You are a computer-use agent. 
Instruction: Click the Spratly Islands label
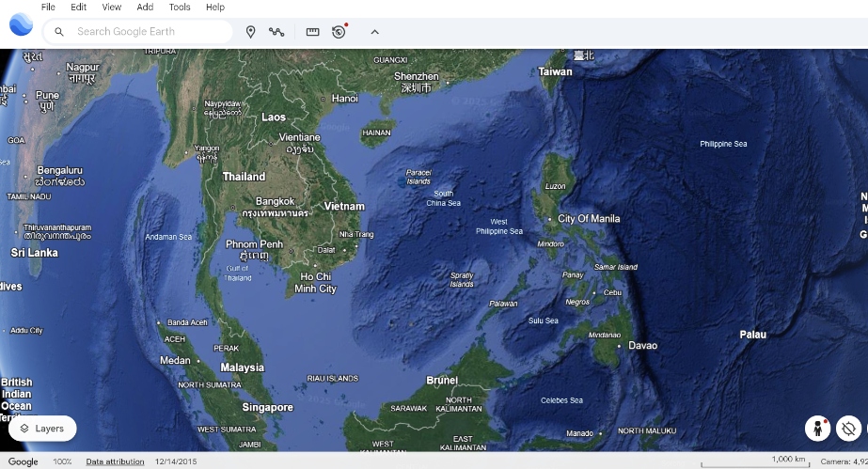click(462, 280)
